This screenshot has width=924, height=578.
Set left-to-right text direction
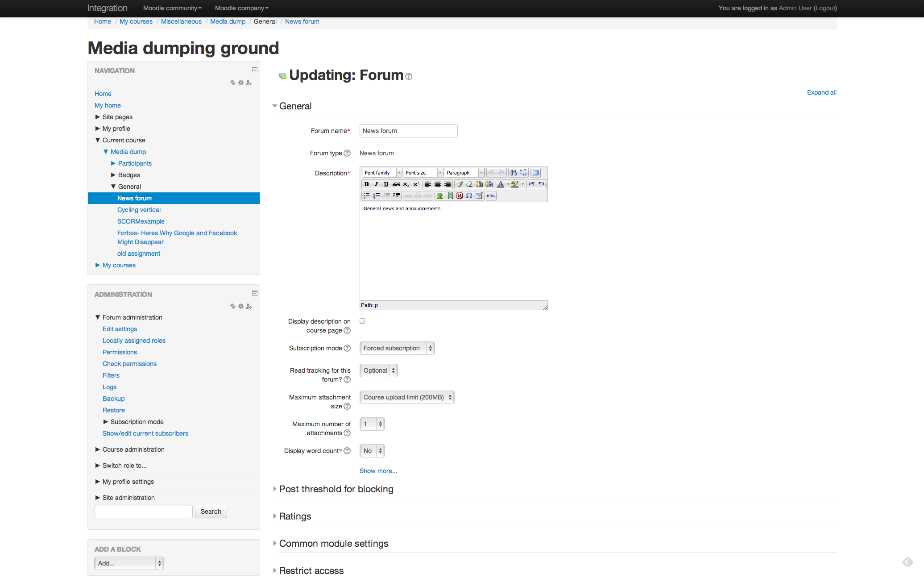[x=532, y=184]
